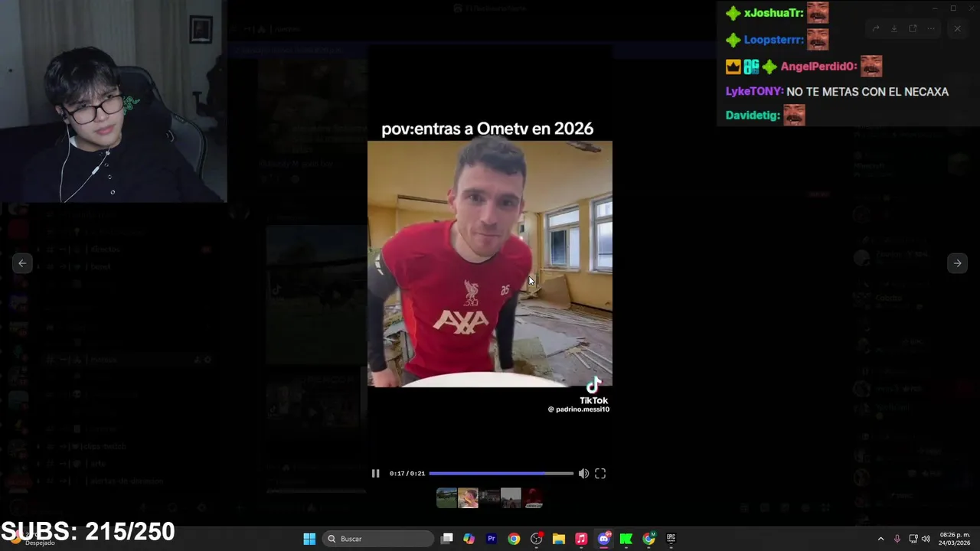Screen dimensions: 980x551
Task: Click the @padrino.messi10 TikTok handle
Action: [x=579, y=409]
